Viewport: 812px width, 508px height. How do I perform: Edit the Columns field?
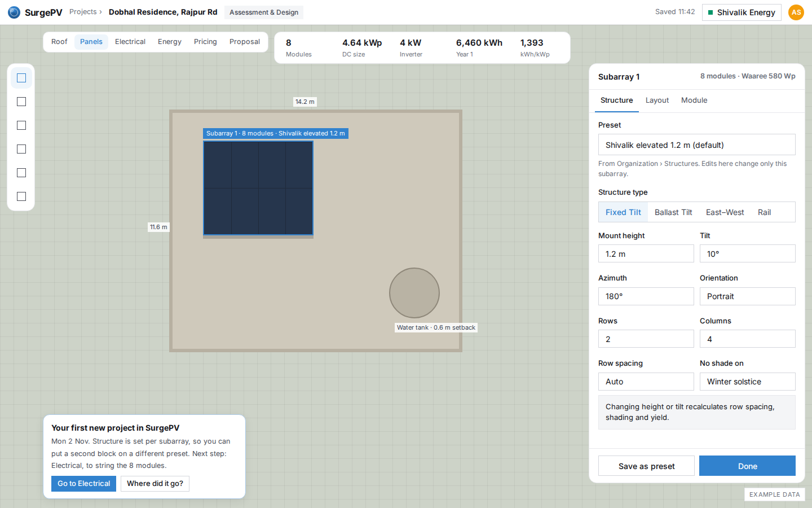point(747,339)
